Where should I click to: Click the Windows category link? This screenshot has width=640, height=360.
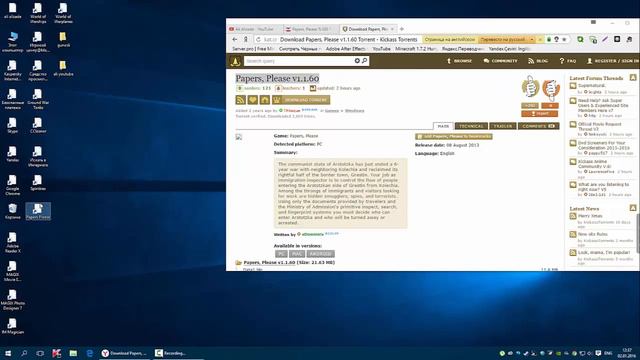(x=354, y=111)
